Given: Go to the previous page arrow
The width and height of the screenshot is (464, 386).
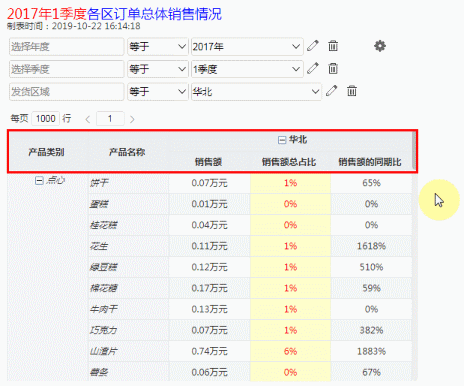Looking at the screenshot, I should 88,119.
